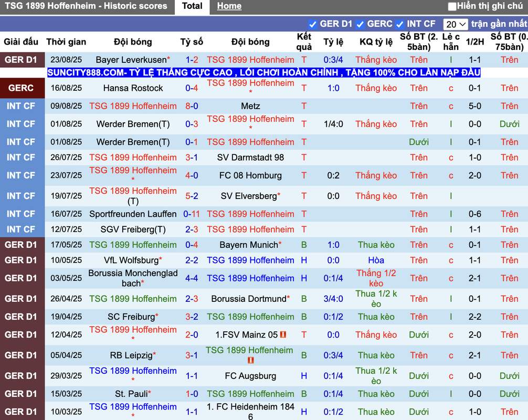This screenshot has width=528, height=420.
Task: Click odds 3/4:0 in Dortmund row
Action: (333, 299)
